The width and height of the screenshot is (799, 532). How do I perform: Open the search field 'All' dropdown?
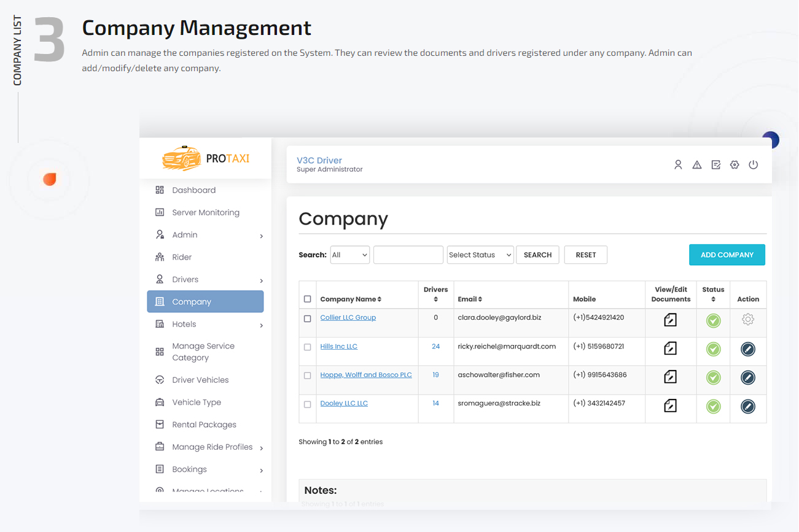(350, 255)
